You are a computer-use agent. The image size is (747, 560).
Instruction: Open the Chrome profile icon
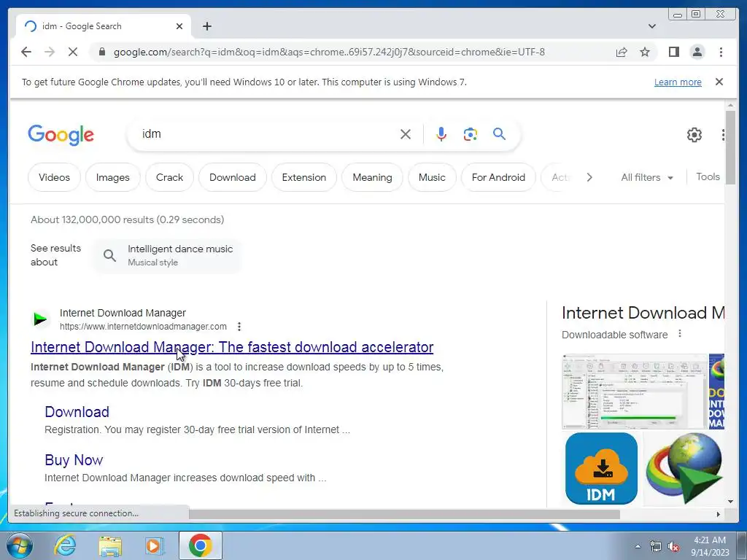[x=697, y=52]
